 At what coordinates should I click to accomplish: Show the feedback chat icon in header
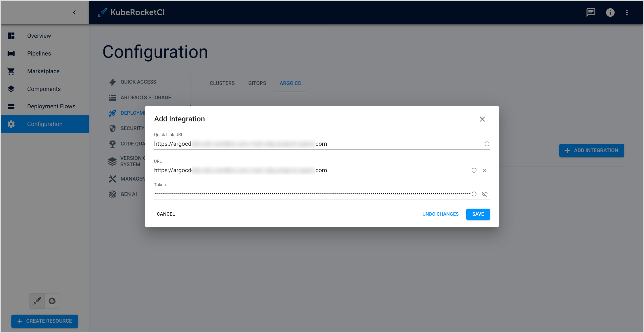[x=591, y=12]
